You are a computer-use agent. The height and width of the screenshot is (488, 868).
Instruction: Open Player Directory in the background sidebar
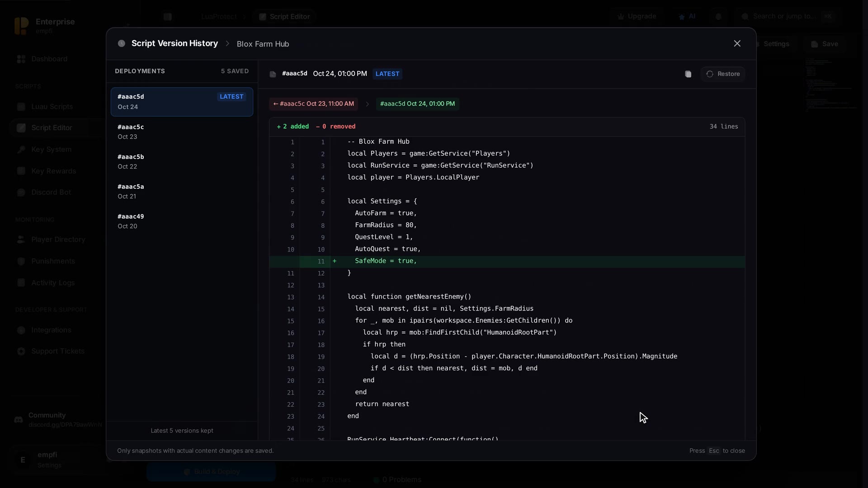pyautogui.click(x=58, y=239)
